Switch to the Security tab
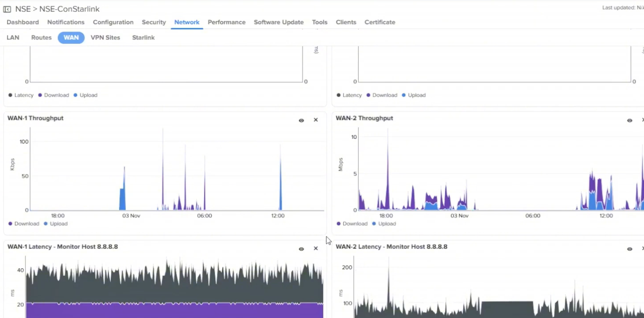This screenshot has height=318, width=644. coord(154,22)
